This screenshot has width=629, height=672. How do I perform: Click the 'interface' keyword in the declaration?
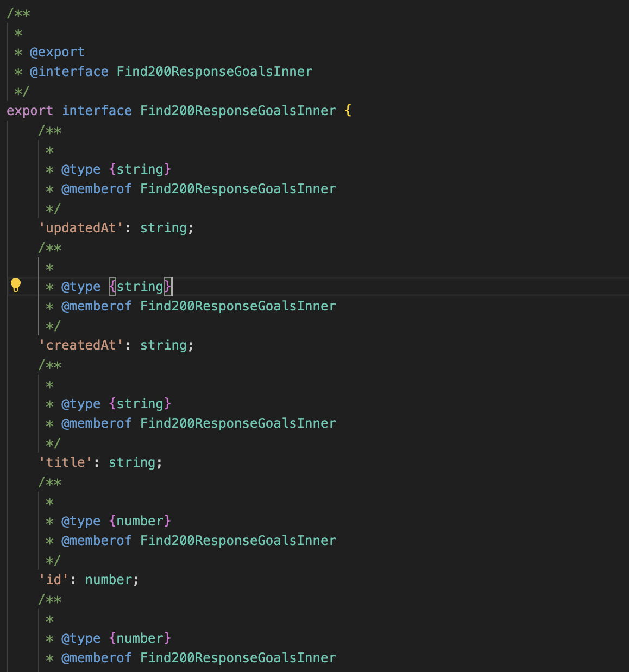97,111
